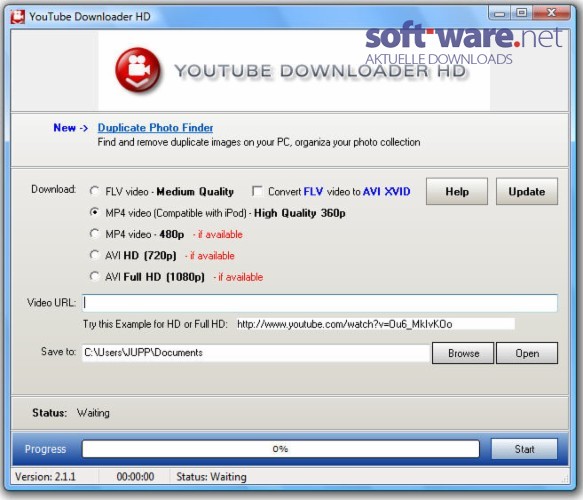Click the Browse button for save folder

coord(463,353)
